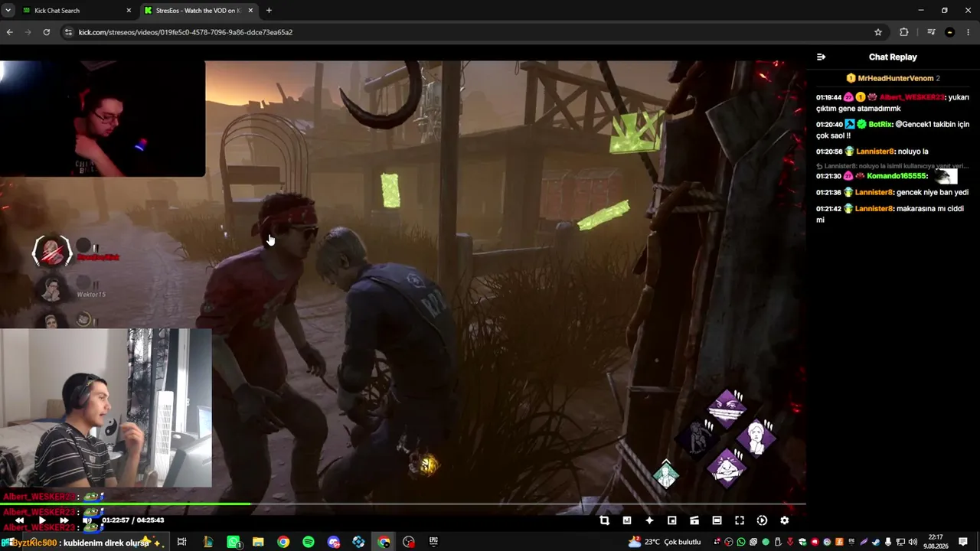Screen dimensions: 980x551
Task: Open the browser profile avatar
Action: [950, 32]
